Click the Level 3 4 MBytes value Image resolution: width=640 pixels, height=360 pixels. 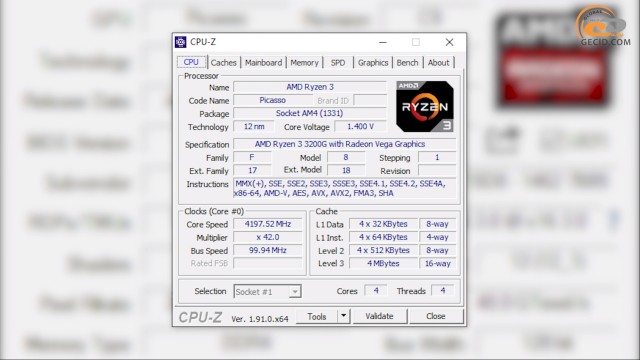pyautogui.click(x=383, y=263)
